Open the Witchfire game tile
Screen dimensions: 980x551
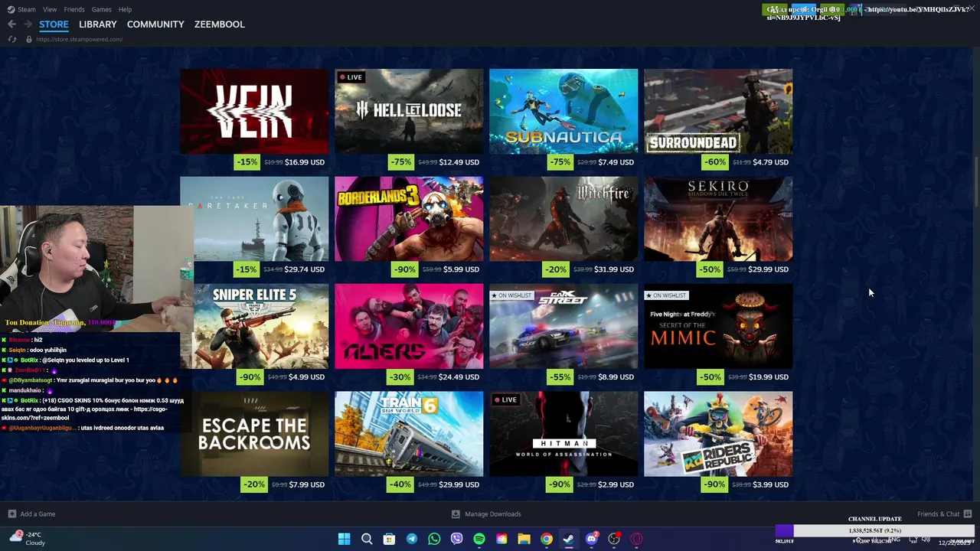pyautogui.click(x=563, y=219)
